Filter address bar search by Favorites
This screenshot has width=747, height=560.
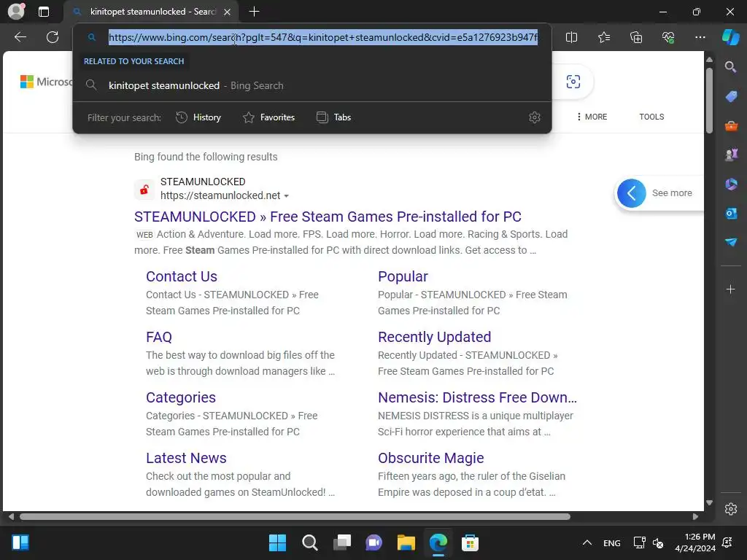click(268, 117)
